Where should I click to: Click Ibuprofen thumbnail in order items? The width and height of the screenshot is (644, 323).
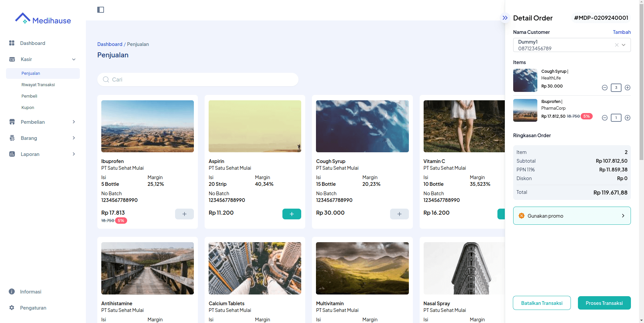coord(525,110)
